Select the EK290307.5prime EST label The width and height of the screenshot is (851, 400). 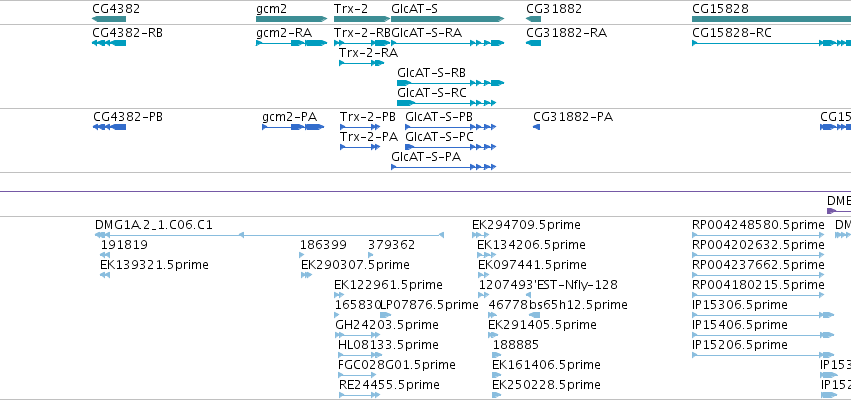[x=355, y=265]
